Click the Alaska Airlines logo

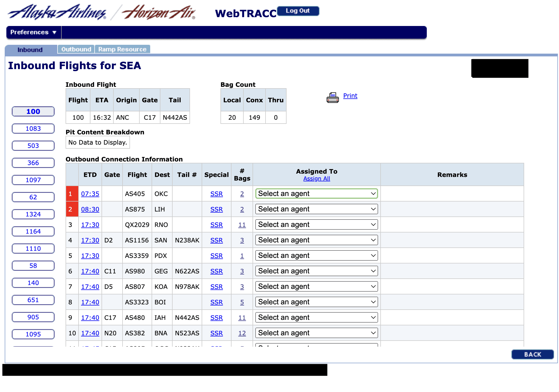57,13
